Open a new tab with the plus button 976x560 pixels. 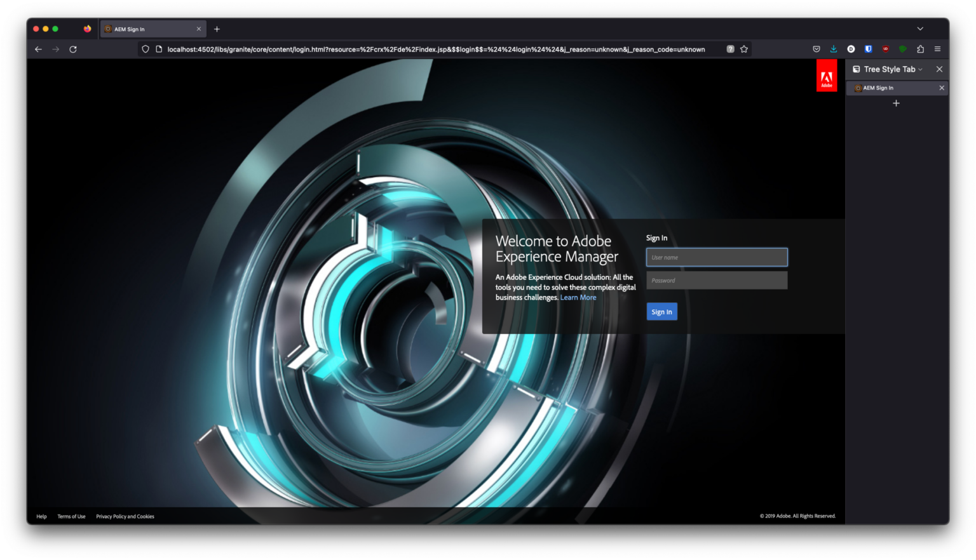217,29
